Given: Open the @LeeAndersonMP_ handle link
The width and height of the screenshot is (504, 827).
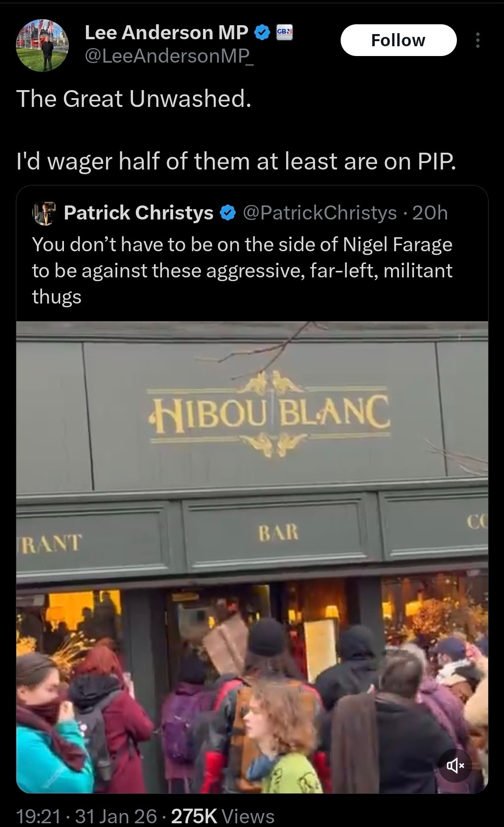Looking at the screenshot, I should [169, 56].
